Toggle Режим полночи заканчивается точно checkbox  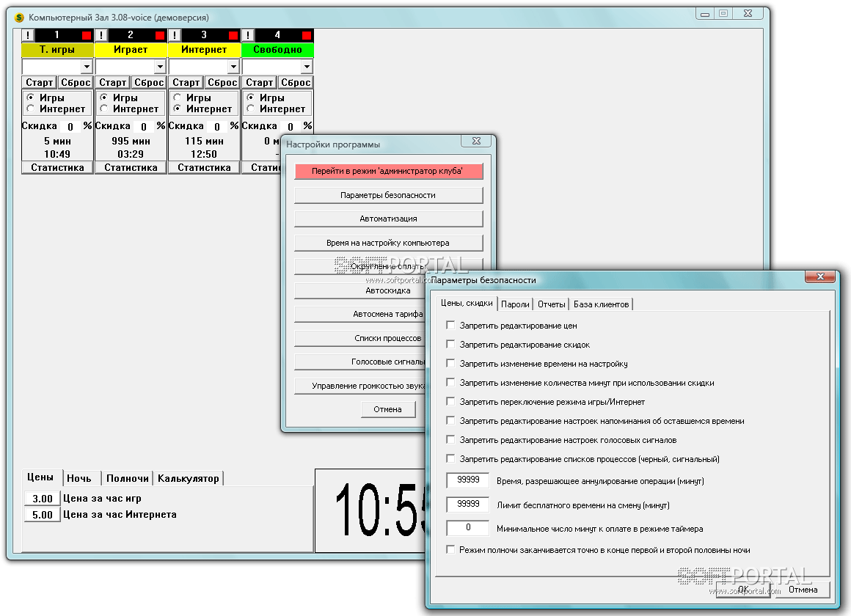click(450, 549)
